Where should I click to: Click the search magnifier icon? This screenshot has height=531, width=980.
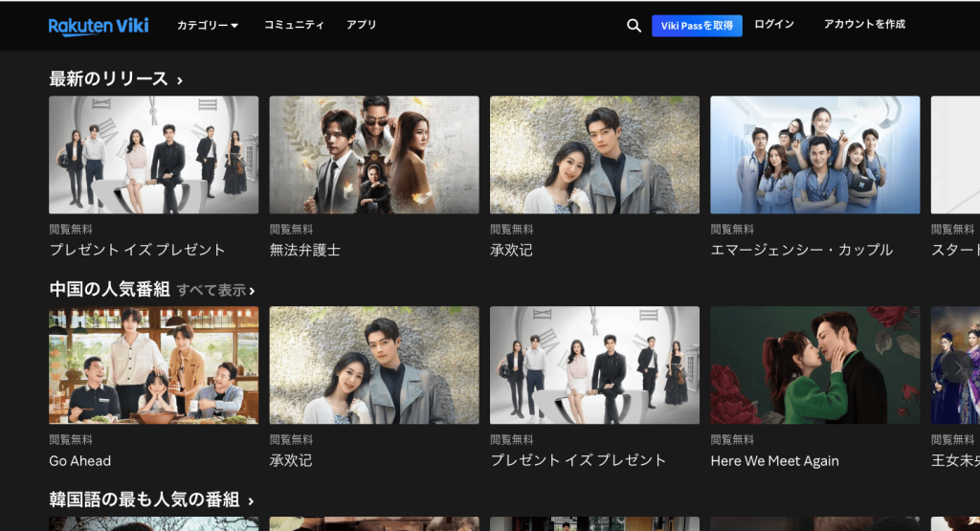(x=634, y=26)
